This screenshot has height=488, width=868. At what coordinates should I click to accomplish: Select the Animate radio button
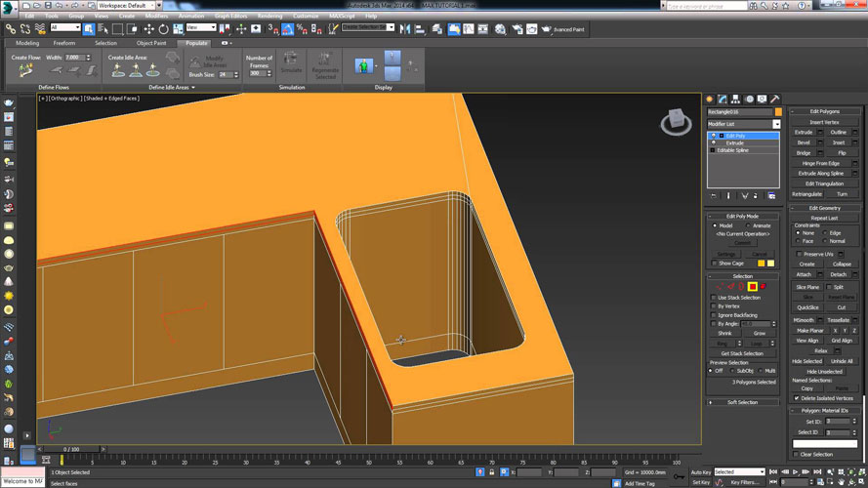[749, 225]
